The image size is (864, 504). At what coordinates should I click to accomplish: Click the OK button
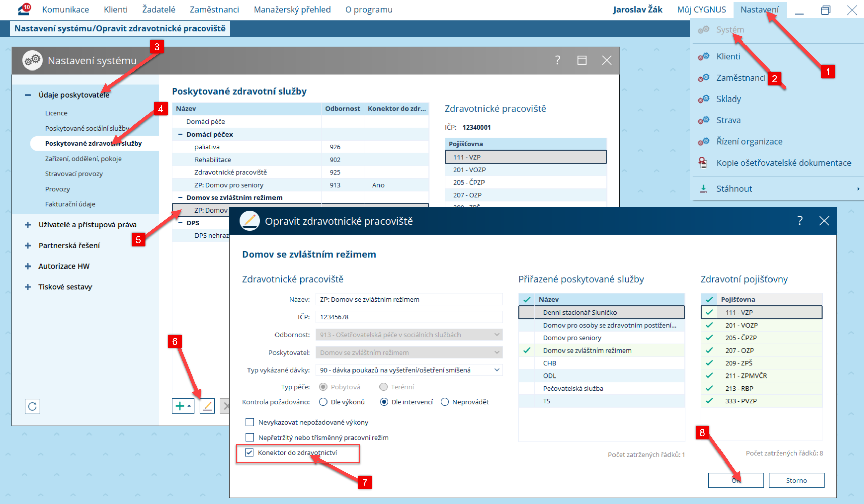[735, 480]
